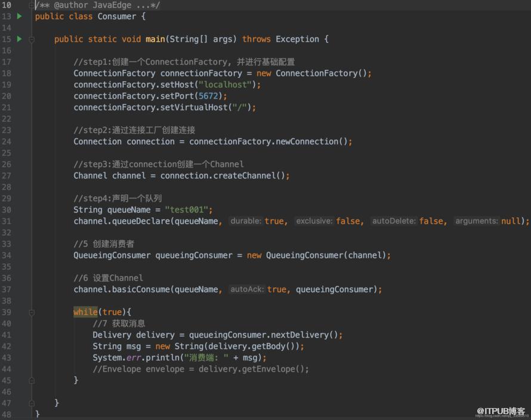Click Exception in the throws clause
Image resolution: width=531 pixels, height=420 pixels.
pos(297,39)
